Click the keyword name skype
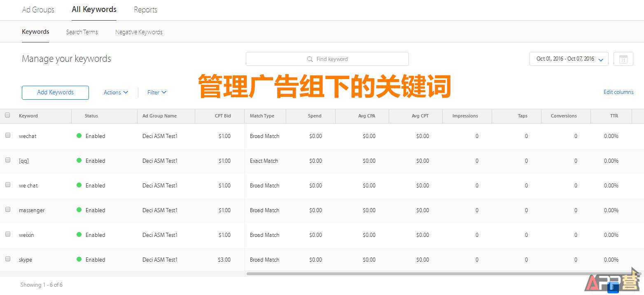The height and width of the screenshot is (295, 644). point(25,260)
